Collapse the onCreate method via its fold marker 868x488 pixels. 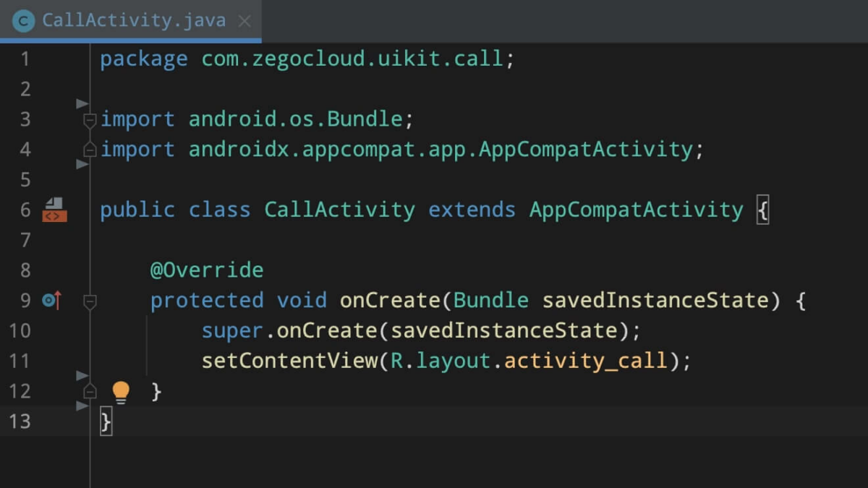pos(90,301)
